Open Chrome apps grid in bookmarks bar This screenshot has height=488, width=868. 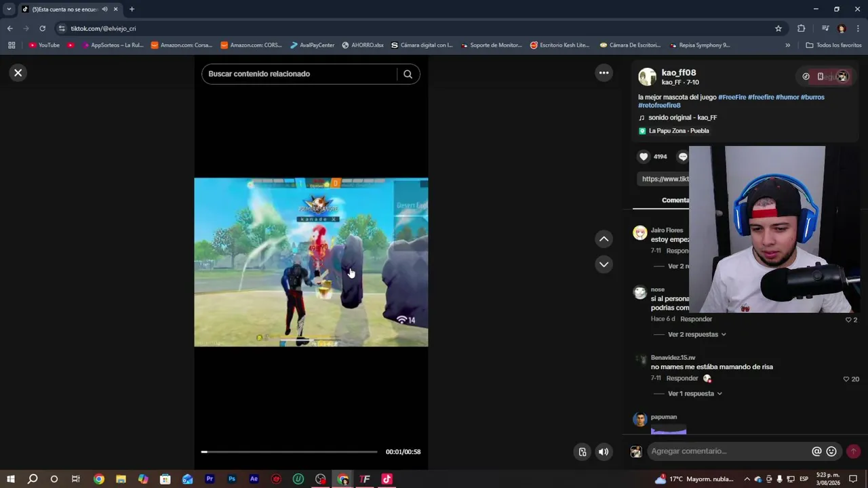click(12, 45)
